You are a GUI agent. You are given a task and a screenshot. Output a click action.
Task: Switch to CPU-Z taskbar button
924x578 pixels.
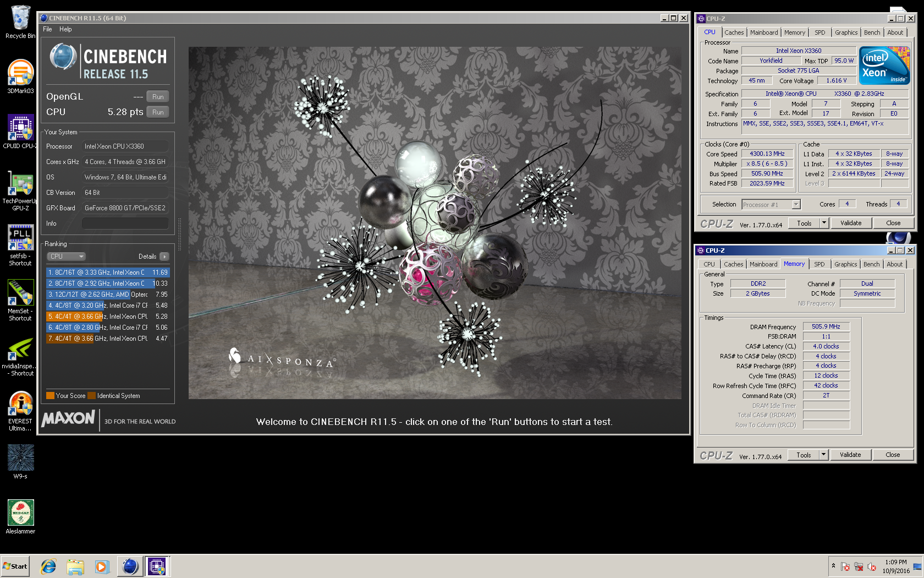click(157, 566)
